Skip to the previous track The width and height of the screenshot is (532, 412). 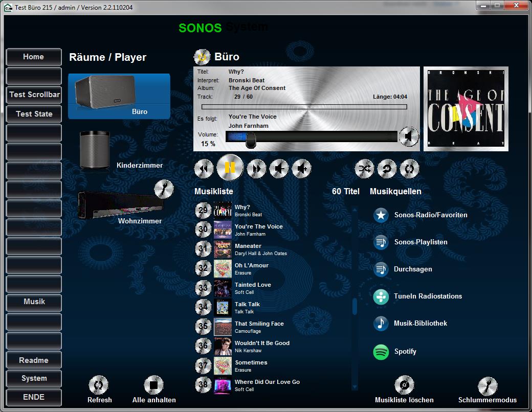204,168
